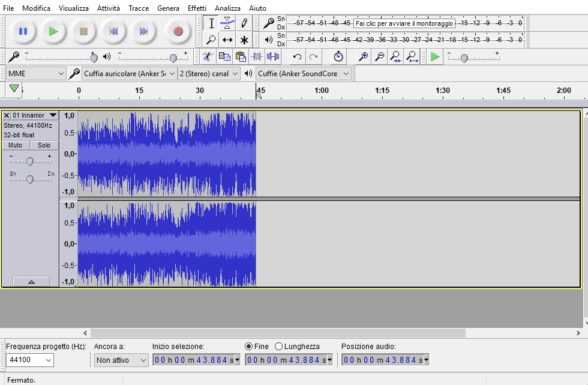Click the Silence audio icon
This screenshot has width=588, height=385.
pos(273,56)
